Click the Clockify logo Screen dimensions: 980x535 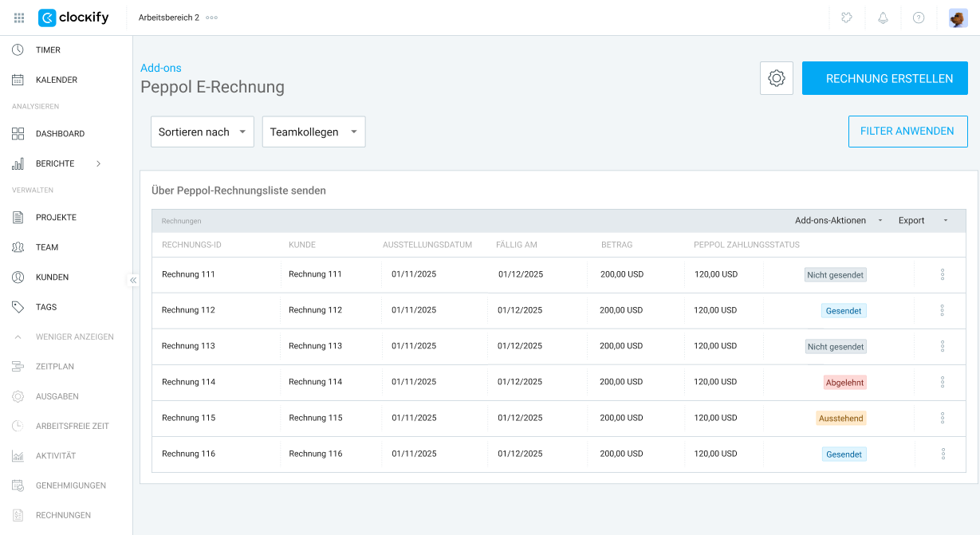click(x=73, y=18)
